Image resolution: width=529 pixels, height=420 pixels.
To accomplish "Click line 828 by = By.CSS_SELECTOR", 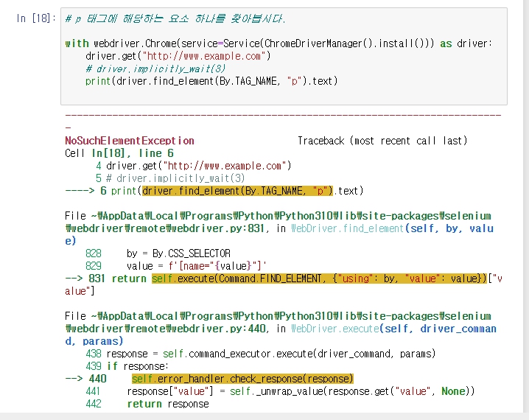I will pyautogui.click(x=158, y=253).
